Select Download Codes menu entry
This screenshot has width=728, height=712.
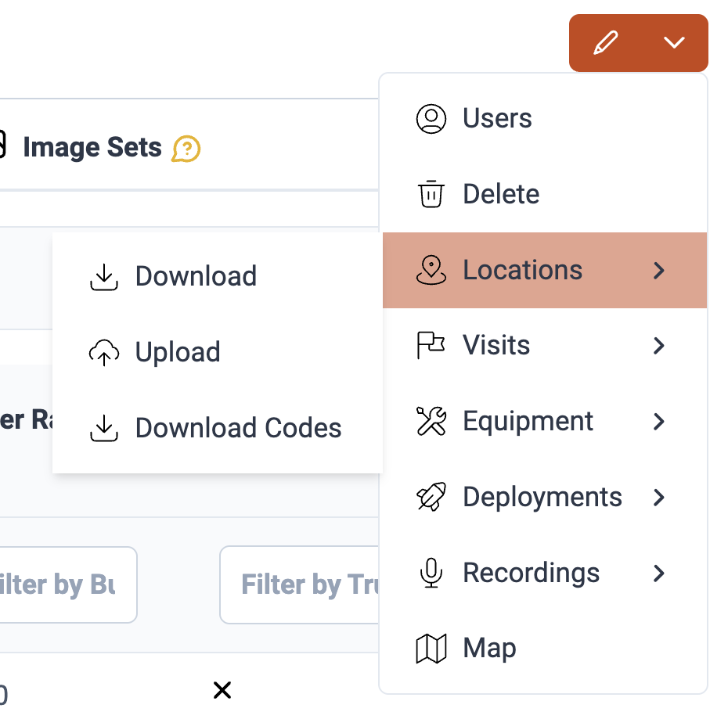pos(238,428)
